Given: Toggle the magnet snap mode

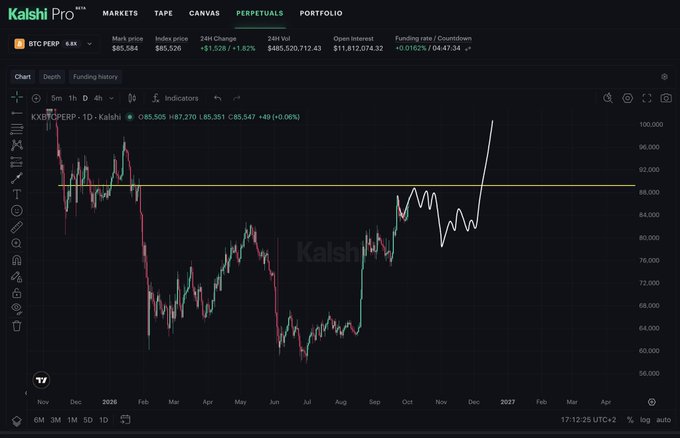Looking at the screenshot, I should coord(17,260).
